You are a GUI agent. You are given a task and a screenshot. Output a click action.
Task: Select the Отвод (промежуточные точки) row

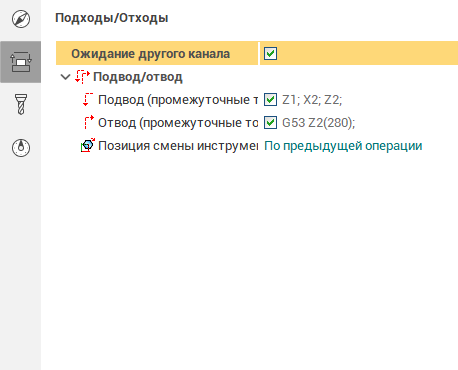(257, 123)
